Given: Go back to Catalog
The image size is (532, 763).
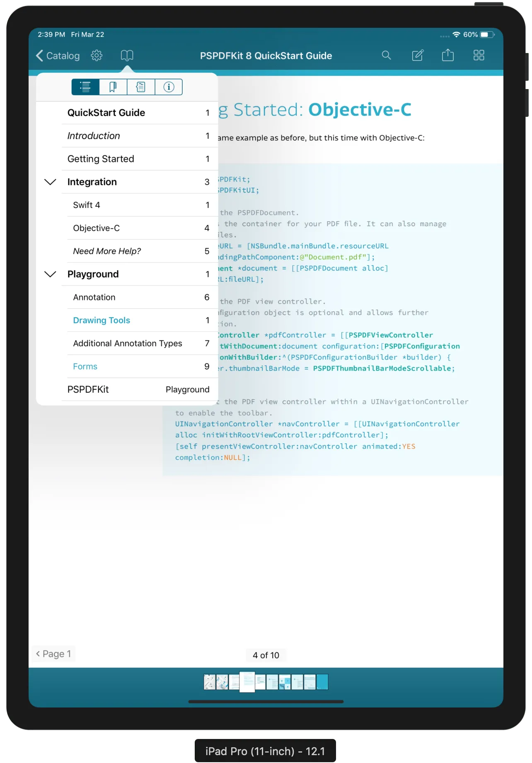Looking at the screenshot, I should click(58, 56).
